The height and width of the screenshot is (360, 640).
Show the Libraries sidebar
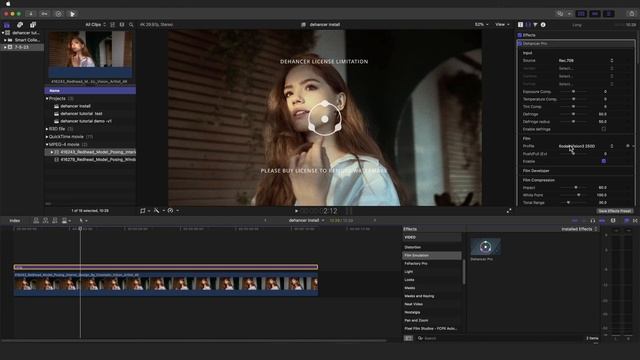(x=7, y=25)
